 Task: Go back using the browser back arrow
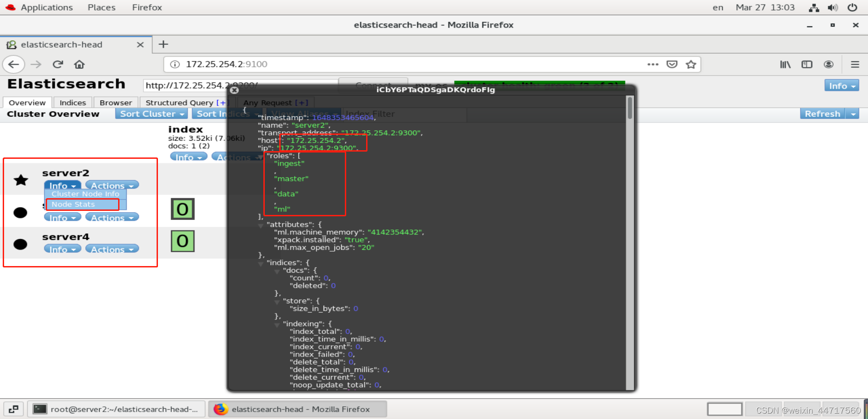coord(14,64)
